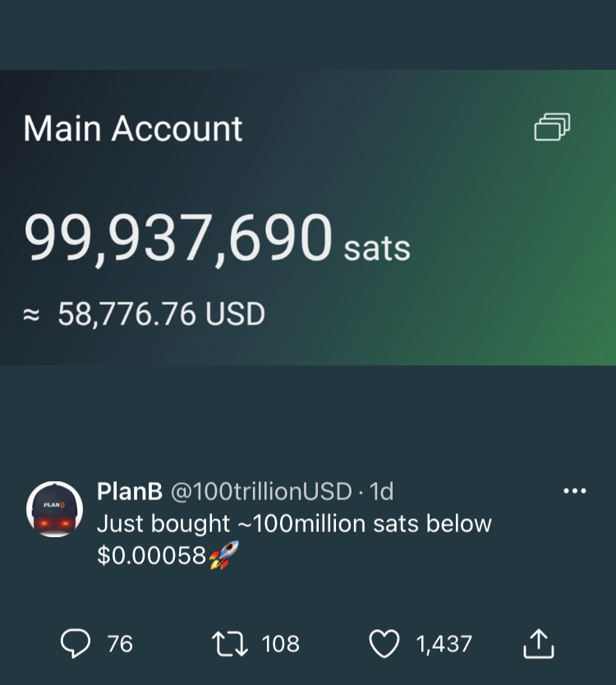This screenshot has height=685, width=616.
Task: Click the 76 replies count
Action: click(x=120, y=643)
